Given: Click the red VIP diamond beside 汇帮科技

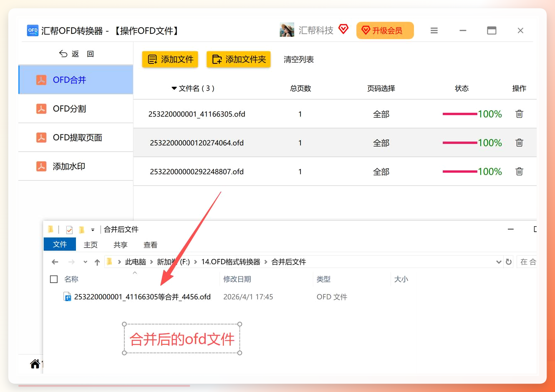Looking at the screenshot, I should click(x=343, y=29).
